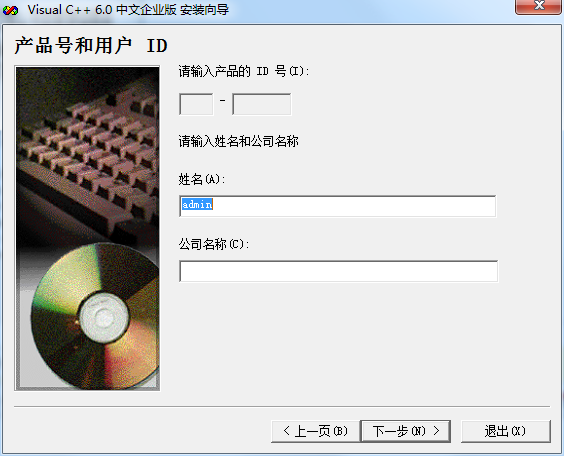Click the 公司名称(C) label
Screen dimensions: 564x456
click(214, 245)
